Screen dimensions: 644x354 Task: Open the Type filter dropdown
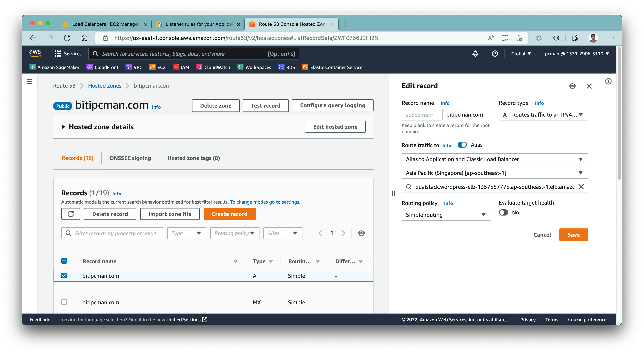point(187,233)
